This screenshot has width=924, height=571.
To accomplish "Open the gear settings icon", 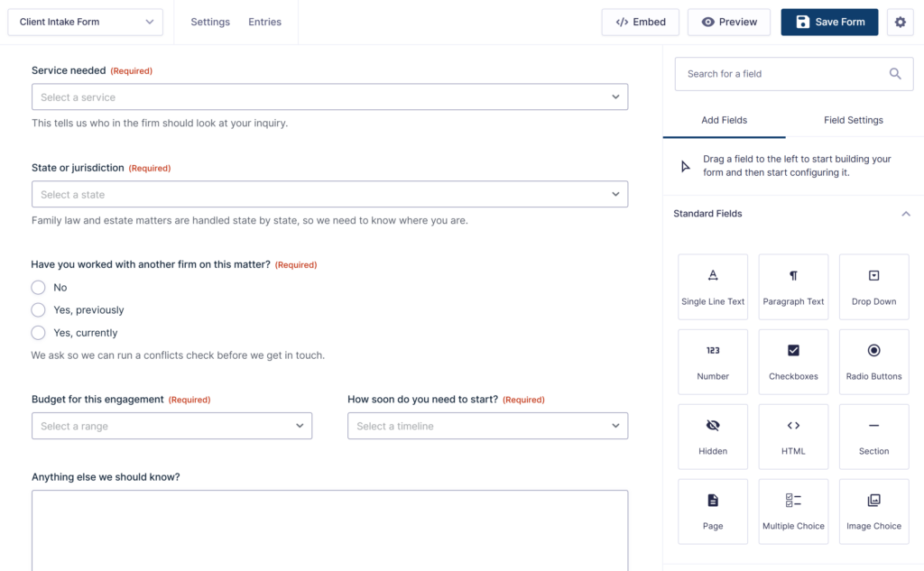I will [900, 22].
